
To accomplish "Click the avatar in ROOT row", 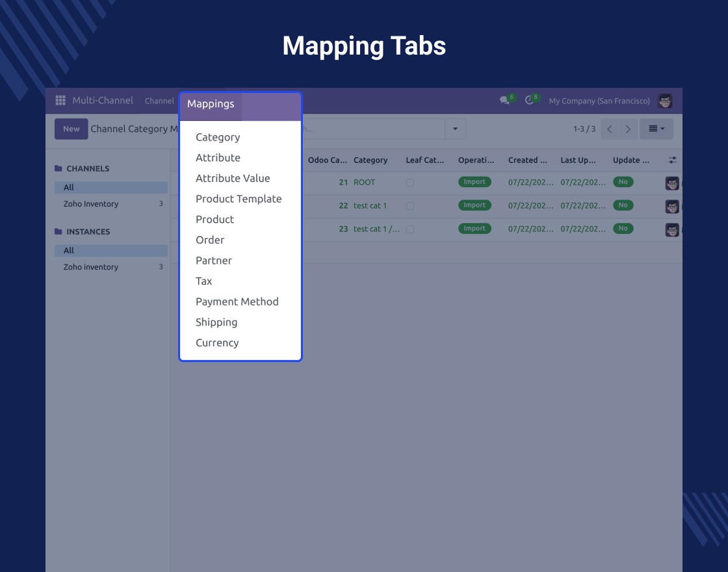I will point(672,183).
